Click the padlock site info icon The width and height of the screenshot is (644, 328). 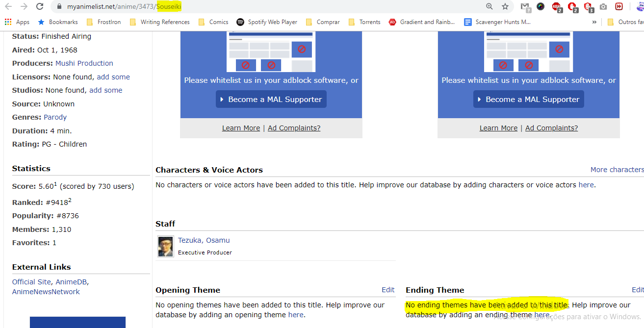(x=59, y=6)
